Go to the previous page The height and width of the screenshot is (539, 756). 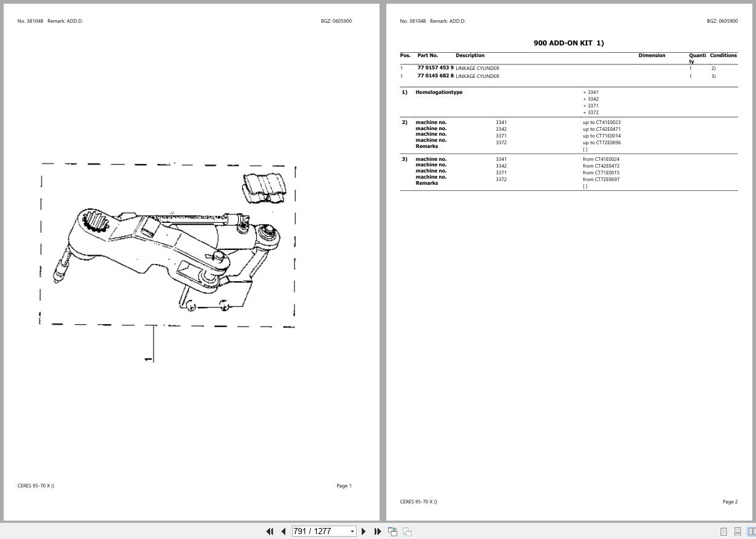coord(283,531)
